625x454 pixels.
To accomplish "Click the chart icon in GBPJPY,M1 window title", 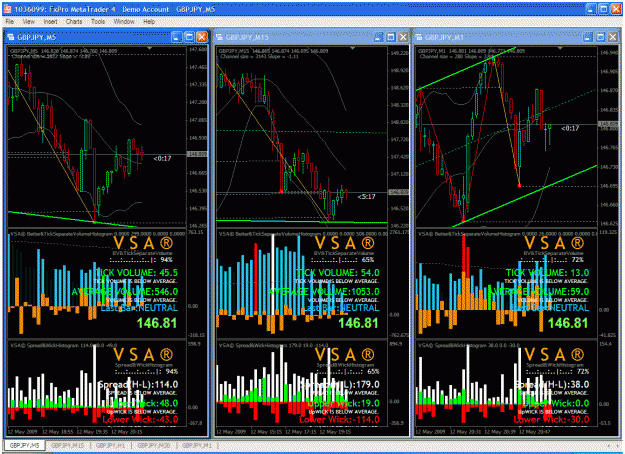I will coord(419,37).
